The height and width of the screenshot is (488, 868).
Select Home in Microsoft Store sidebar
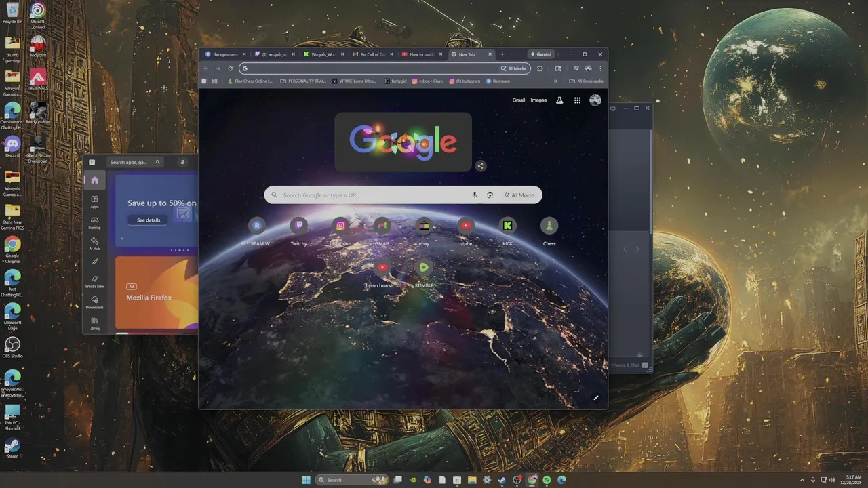tap(94, 180)
